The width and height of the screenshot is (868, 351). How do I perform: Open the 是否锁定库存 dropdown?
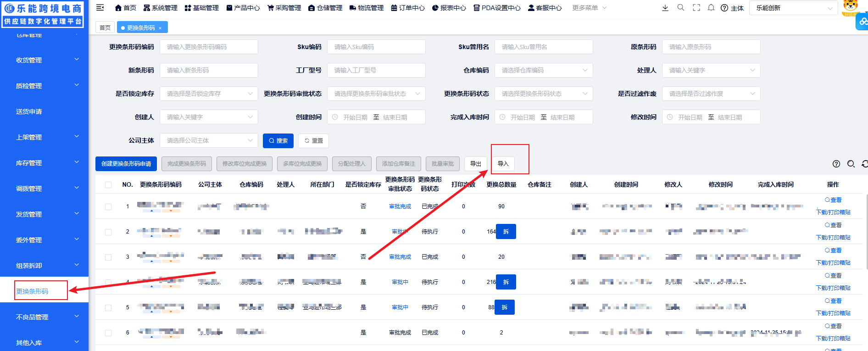[209, 94]
